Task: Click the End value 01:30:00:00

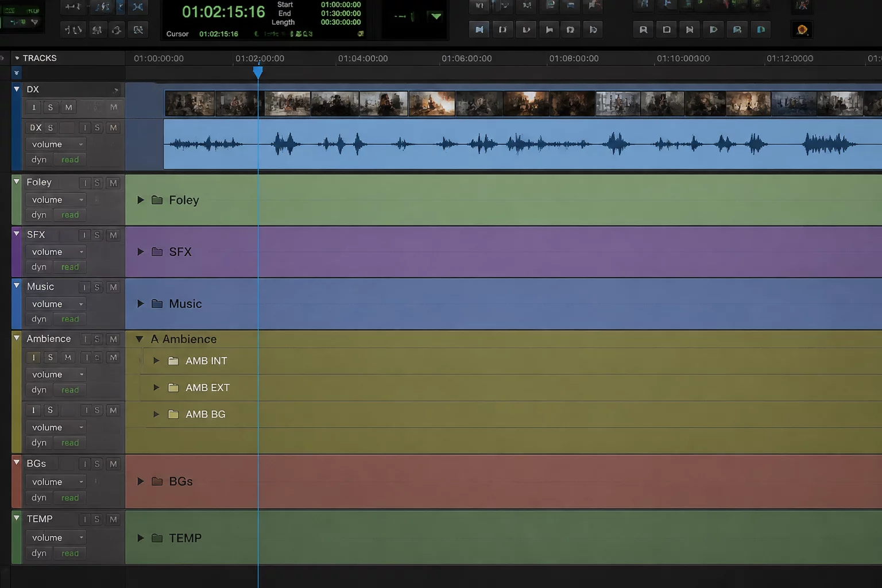Action: coord(341,13)
